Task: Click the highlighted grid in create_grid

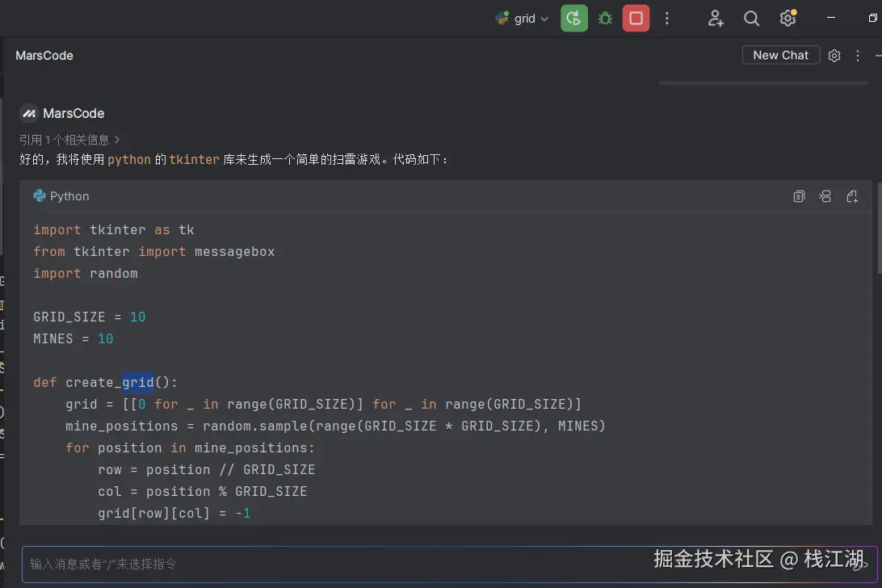Action: pos(138,383)
